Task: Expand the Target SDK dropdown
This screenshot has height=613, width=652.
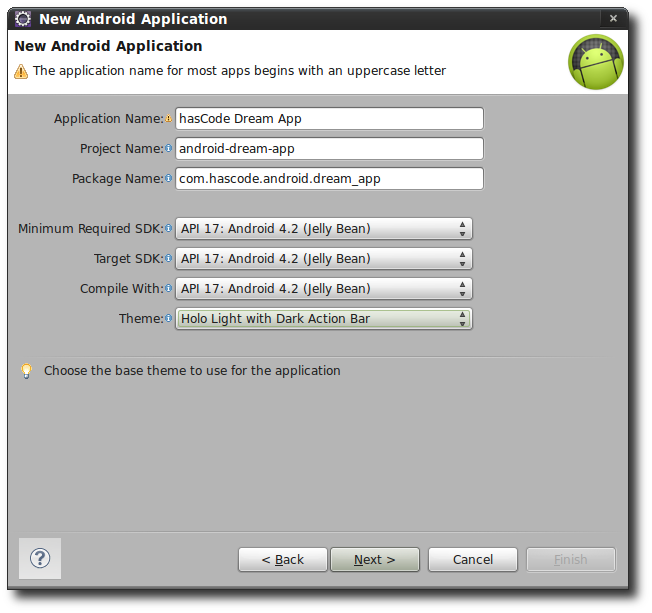Action: (323, 259)
